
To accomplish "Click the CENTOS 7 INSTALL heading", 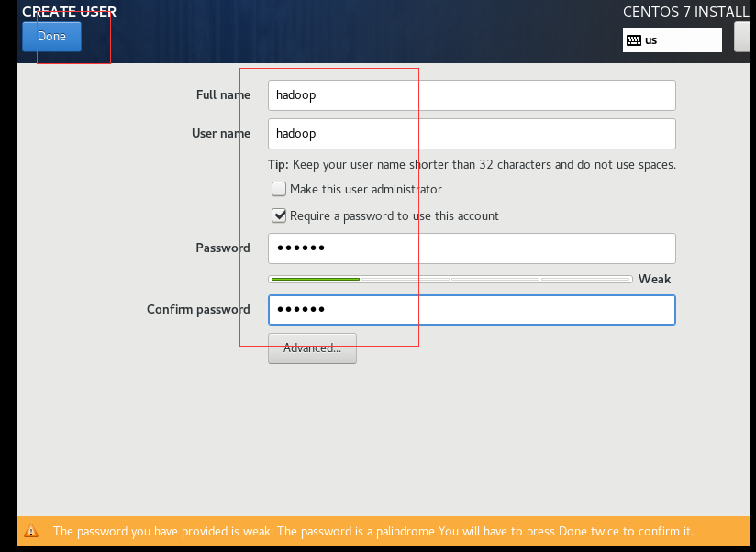I will click(686, 12).
